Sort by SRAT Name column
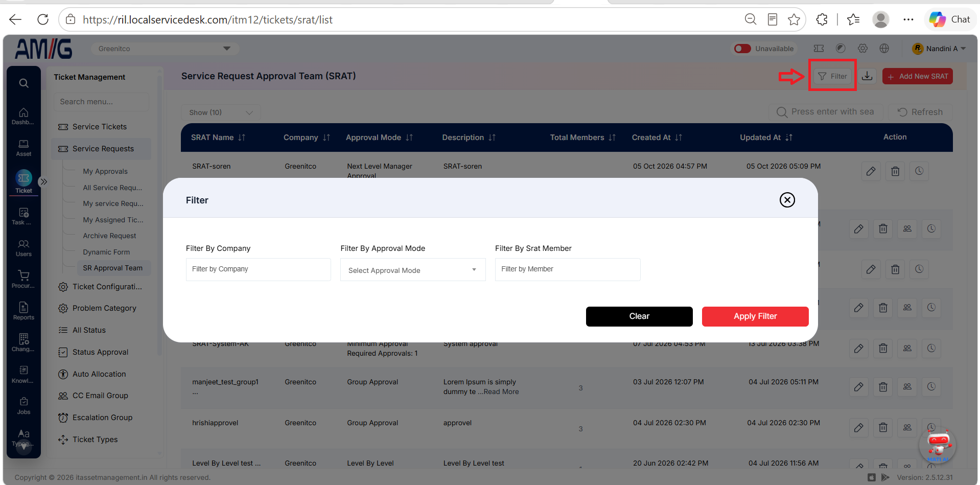 pos(218,137)
